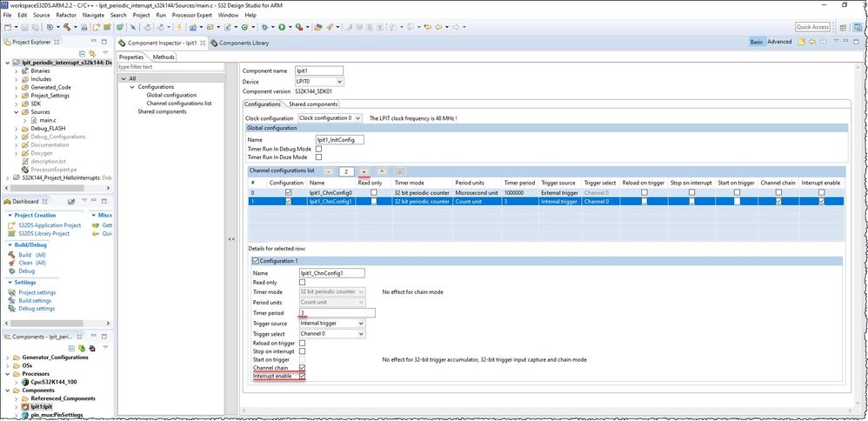Click the ProcessorExpert.pe file icon

(25, 170)
